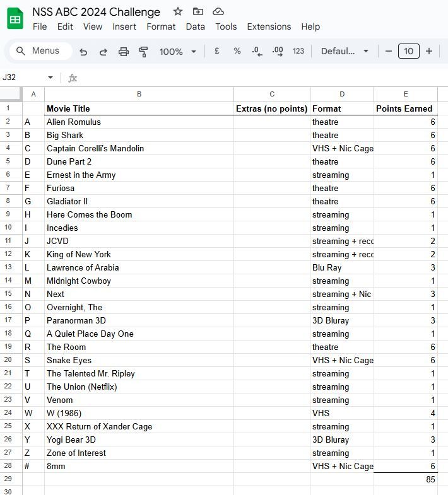Screen dimensions: 448x495
Task: Decrease font size with the minus button
Action: tap(389, 51)
